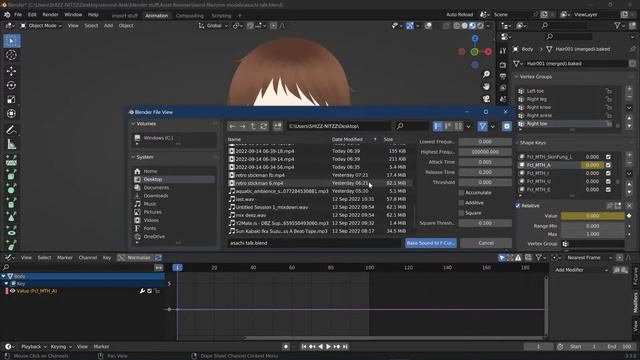The image size is (640, 360).
Task: Jump to the first frame
Action: (x=304, y=347)
